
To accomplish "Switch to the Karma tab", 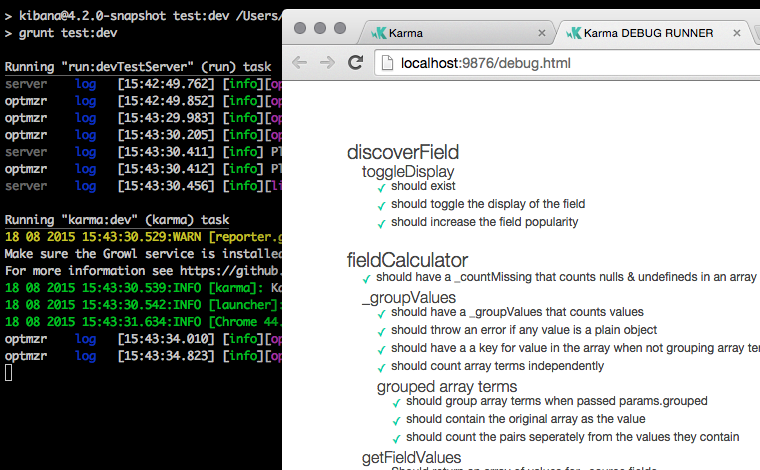I will click(456, 32).
